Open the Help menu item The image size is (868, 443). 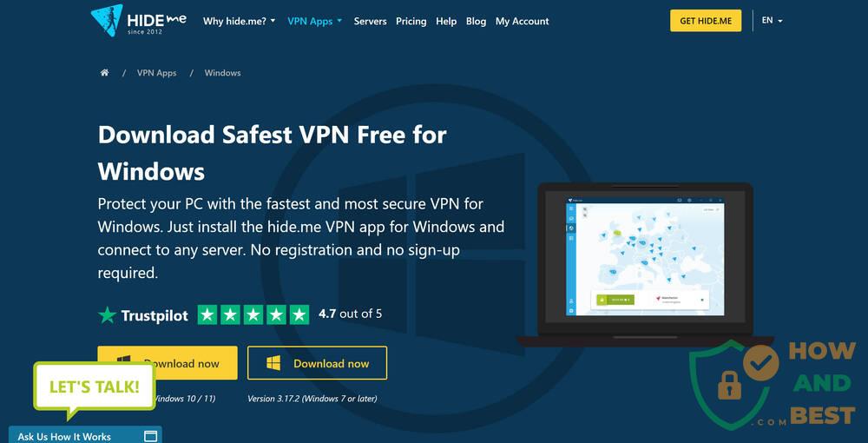pos(446,21)
